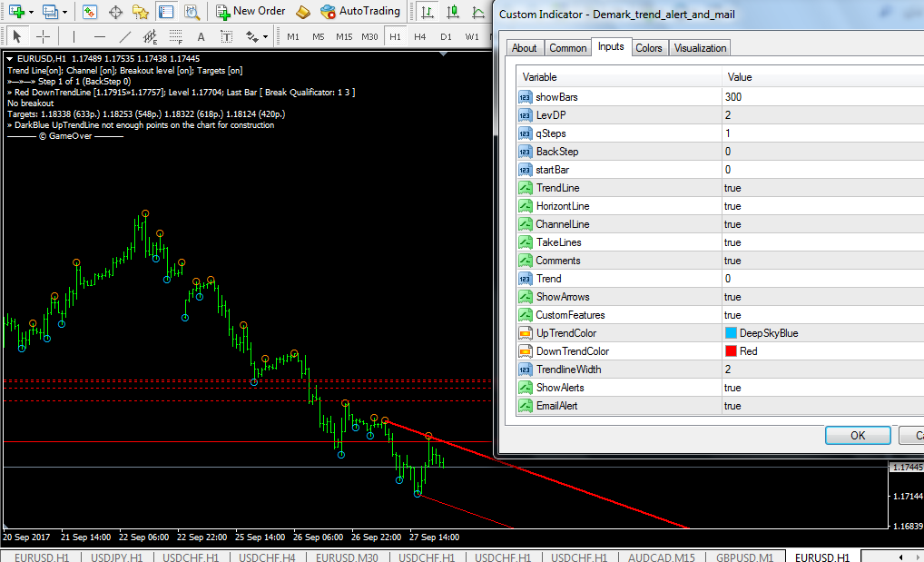This screenshot has width=924, height=562.
Task: Select the text label tool
Action: [x=226, y=36]
